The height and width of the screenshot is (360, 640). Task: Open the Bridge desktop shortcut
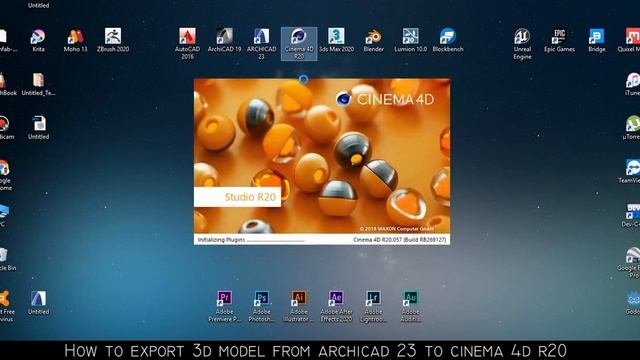[596, 40]
